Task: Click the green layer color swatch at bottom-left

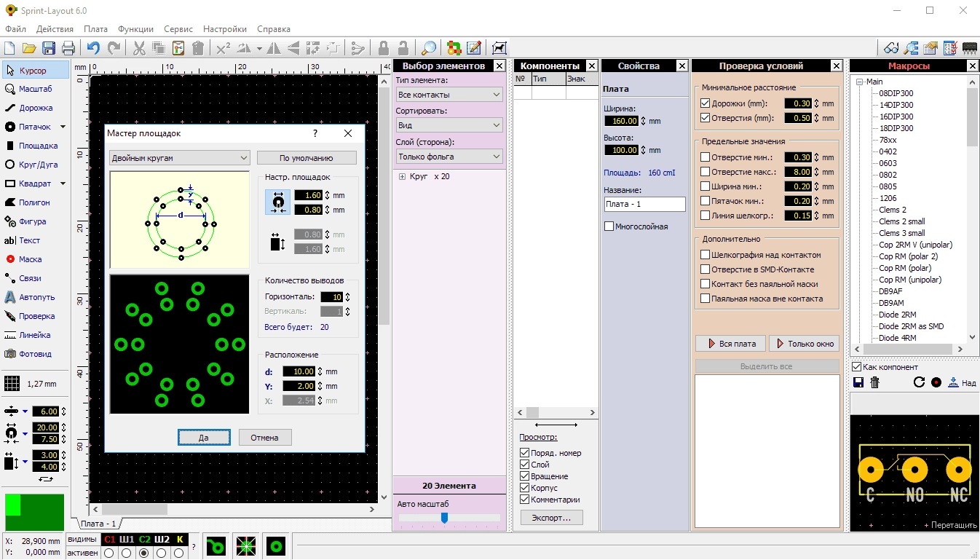Action: click(x=34, y=513)
